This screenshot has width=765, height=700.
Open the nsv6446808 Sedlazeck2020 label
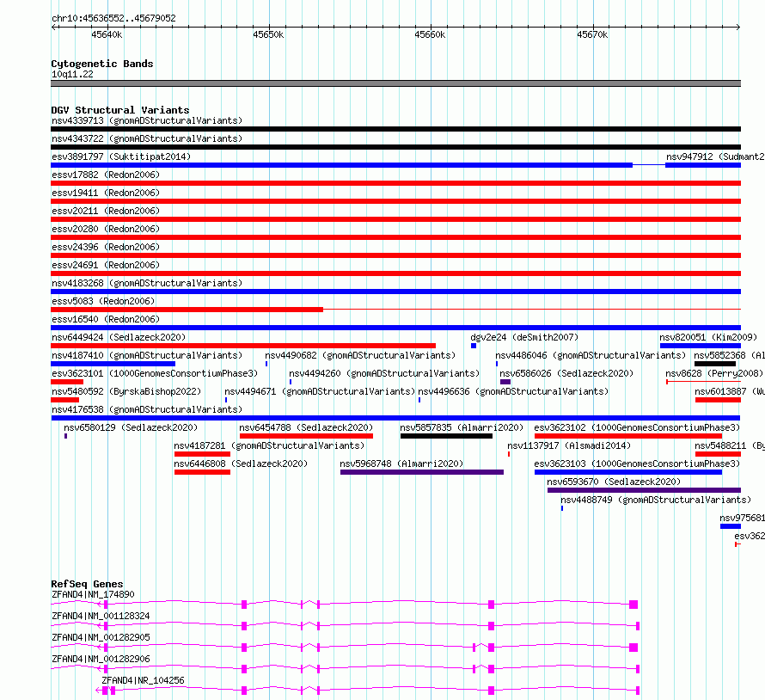tap(241, 464)
